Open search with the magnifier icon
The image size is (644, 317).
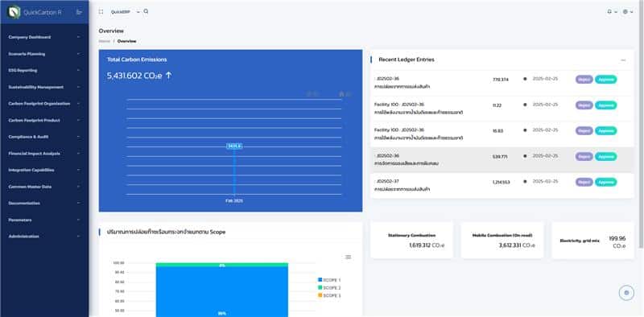pyautogui.click(x=147, y=11)
